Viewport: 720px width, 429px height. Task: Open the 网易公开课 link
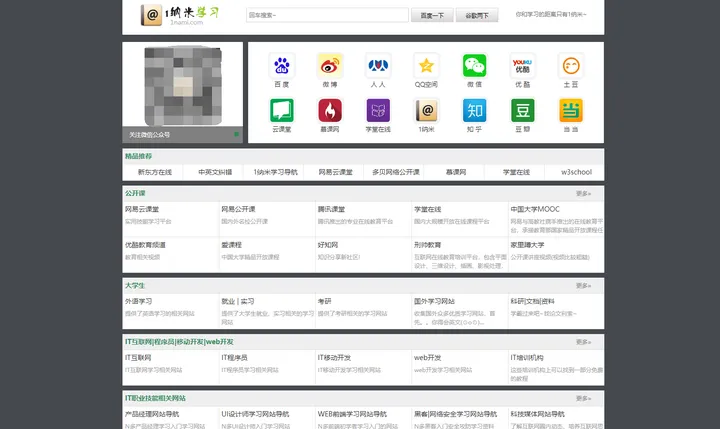[238, 209]
